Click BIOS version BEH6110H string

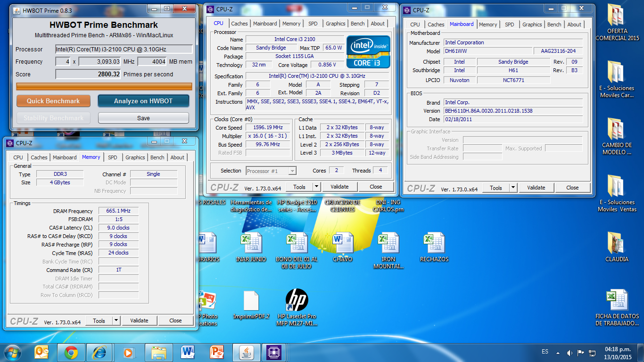[513, 111]
